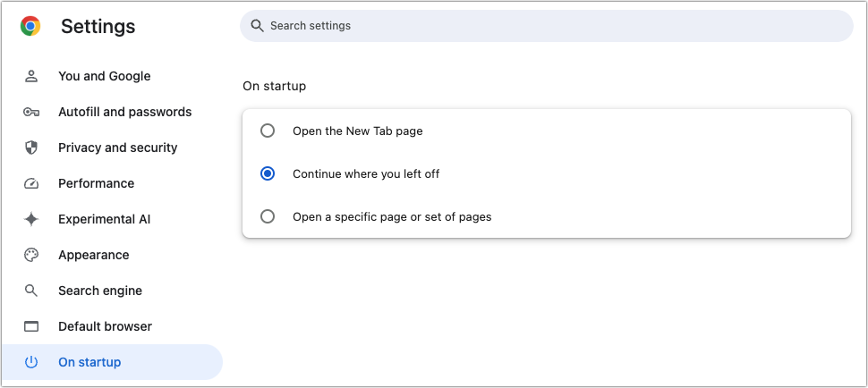Click the Settings title heading

click(98, 27)
